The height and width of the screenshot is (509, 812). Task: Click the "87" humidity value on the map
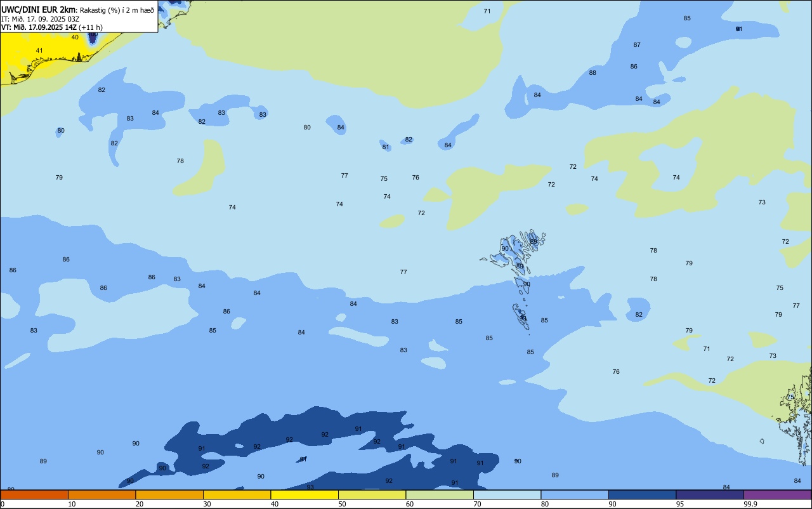[637, 44]
